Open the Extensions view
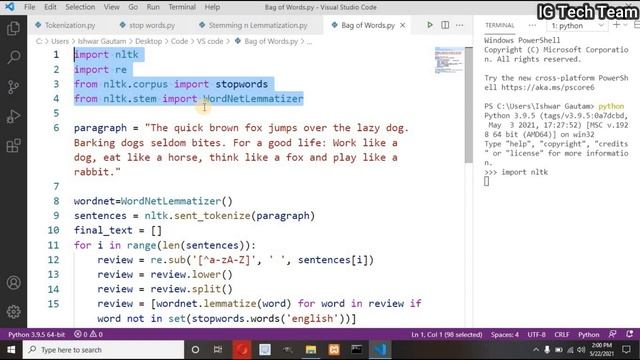 (x=13, y=146)
